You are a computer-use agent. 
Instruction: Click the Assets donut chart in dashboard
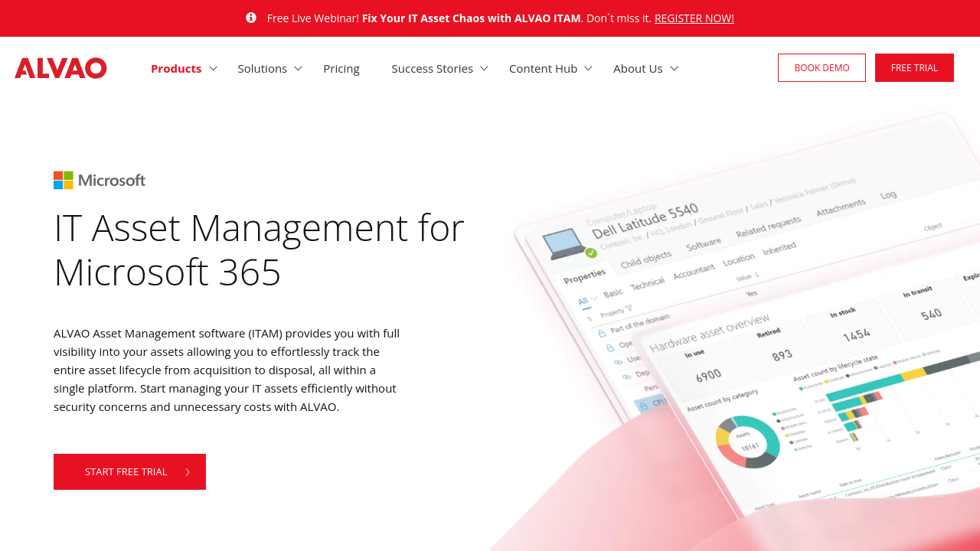click(x=746, y=442)
